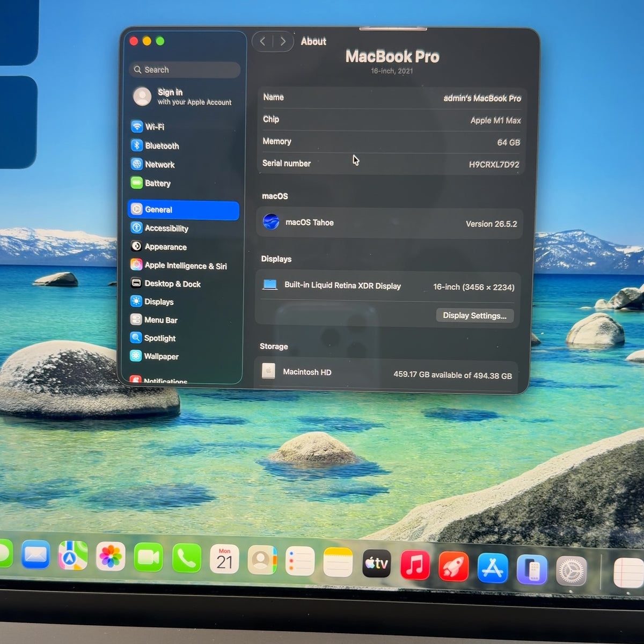
Task: Click the yellow minimize window button
Action: click(x=147, y=41)
